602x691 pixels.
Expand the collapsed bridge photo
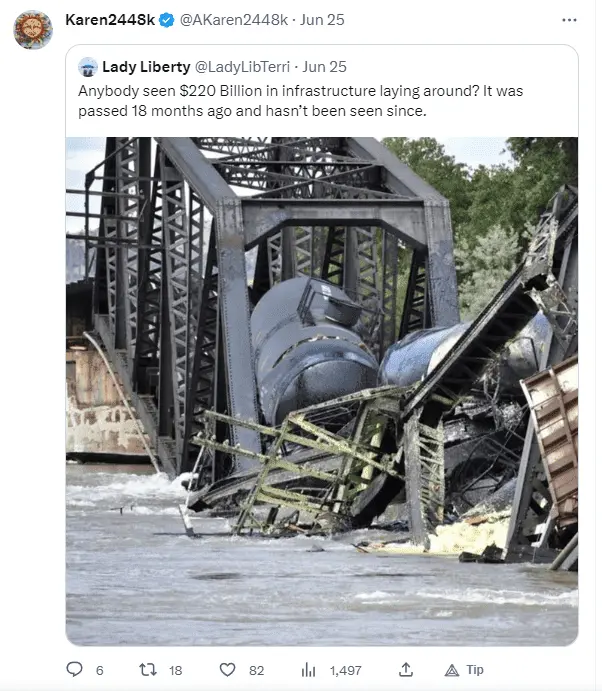click(322, 391)
